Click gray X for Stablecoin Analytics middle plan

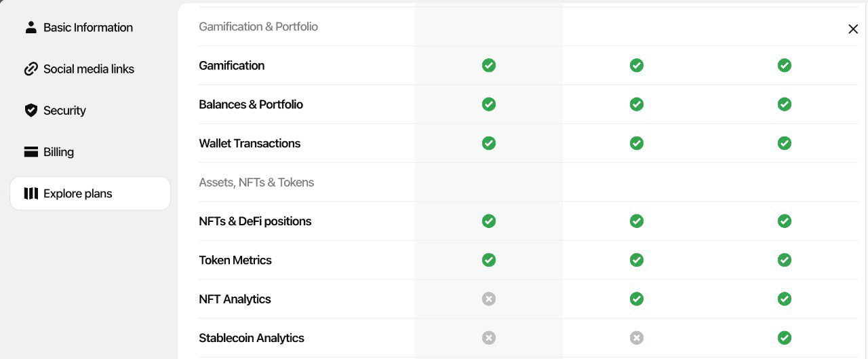click(636, 337)
